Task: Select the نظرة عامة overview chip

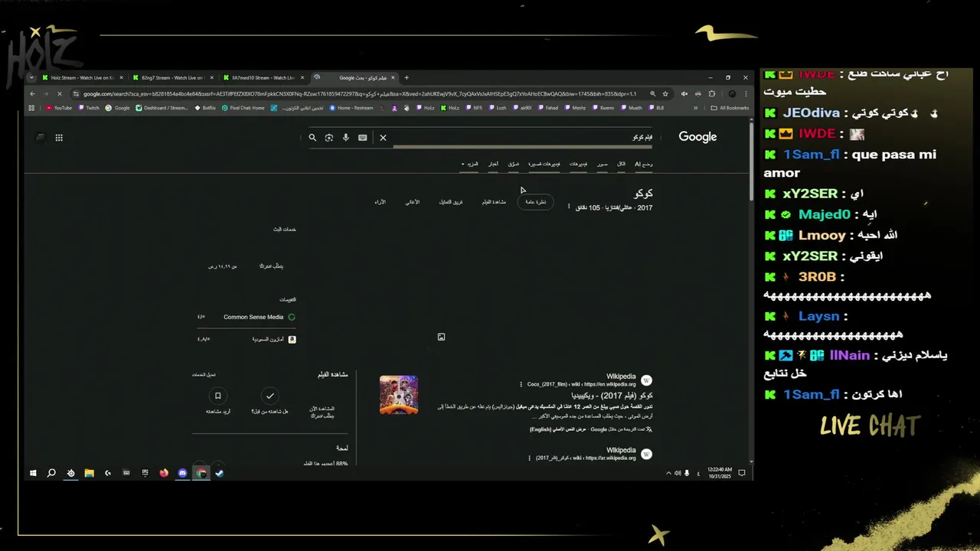Action: click(x=535, y=202)
